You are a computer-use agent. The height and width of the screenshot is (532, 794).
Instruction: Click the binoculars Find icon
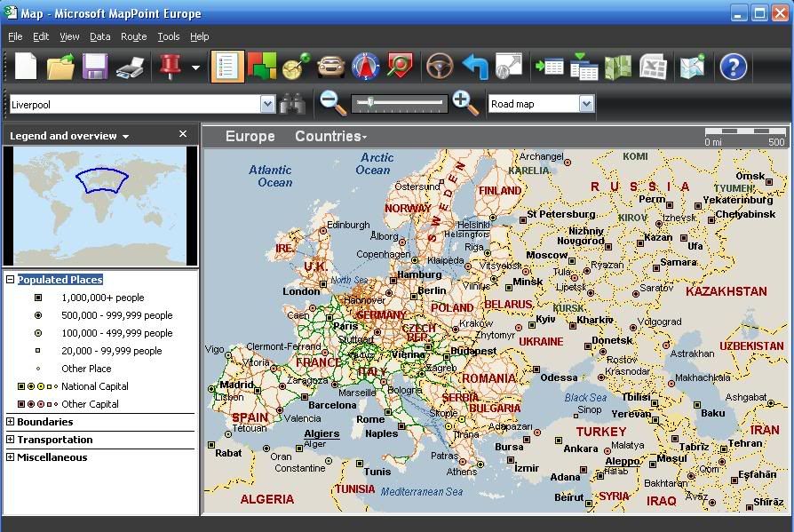tap(293, 104)
